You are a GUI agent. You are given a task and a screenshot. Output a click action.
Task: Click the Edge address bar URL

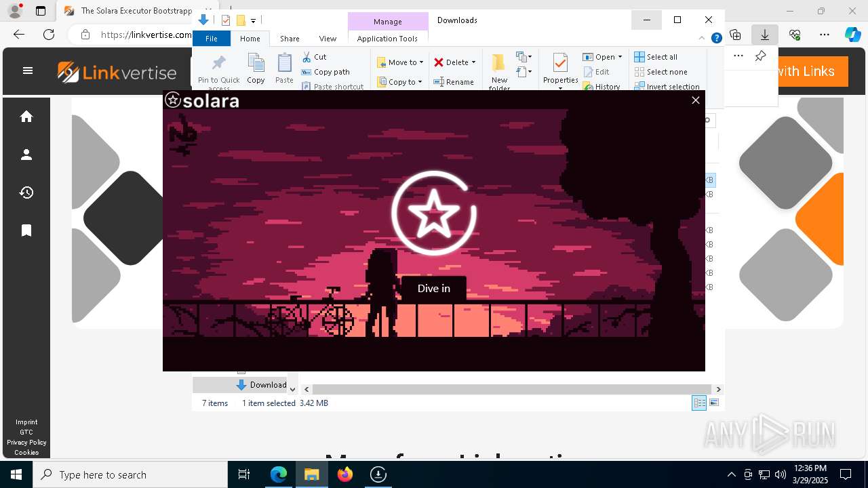point(146,35)
